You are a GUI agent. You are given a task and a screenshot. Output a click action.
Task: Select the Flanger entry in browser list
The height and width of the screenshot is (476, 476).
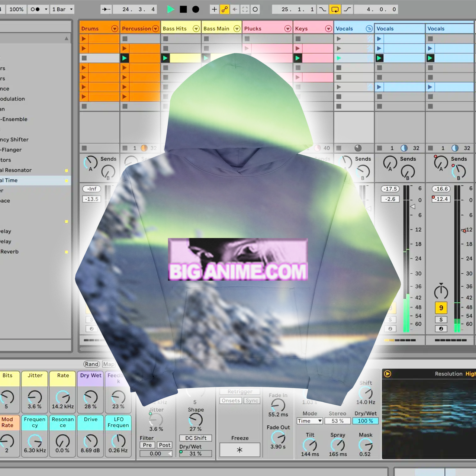pos(11,150)
